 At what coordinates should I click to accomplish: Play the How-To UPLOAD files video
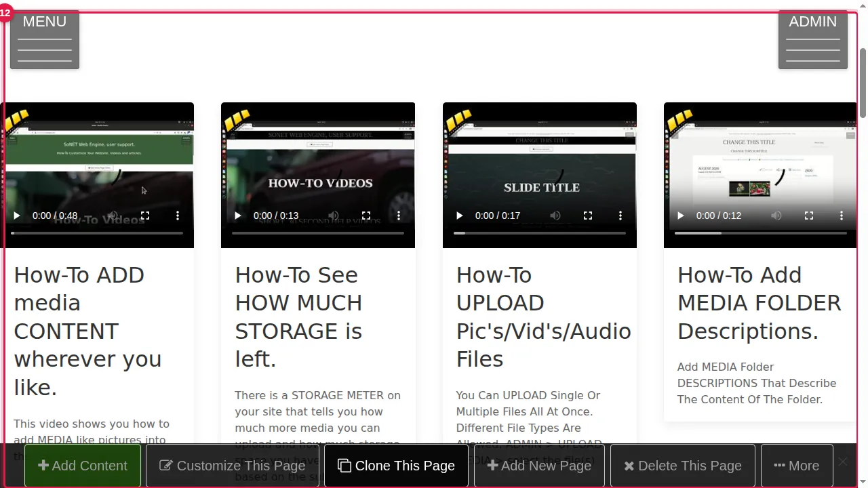tap(460, 216)
